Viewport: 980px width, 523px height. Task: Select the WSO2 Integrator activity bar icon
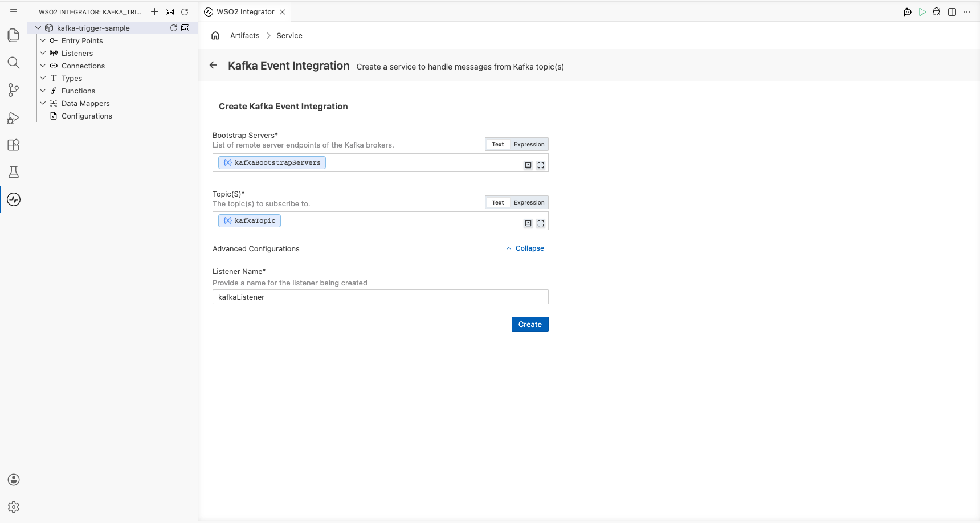(x=14, y=199)
